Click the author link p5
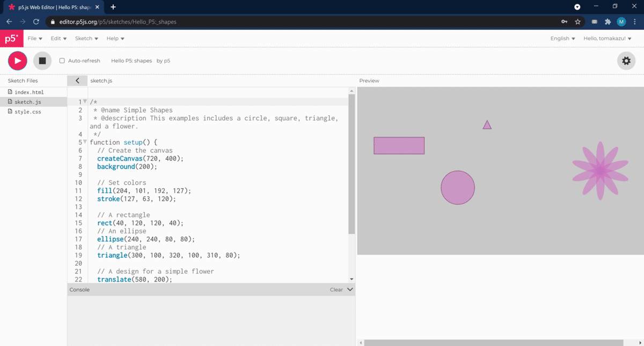This screenshot has height=346, width=644. point(167,61)
